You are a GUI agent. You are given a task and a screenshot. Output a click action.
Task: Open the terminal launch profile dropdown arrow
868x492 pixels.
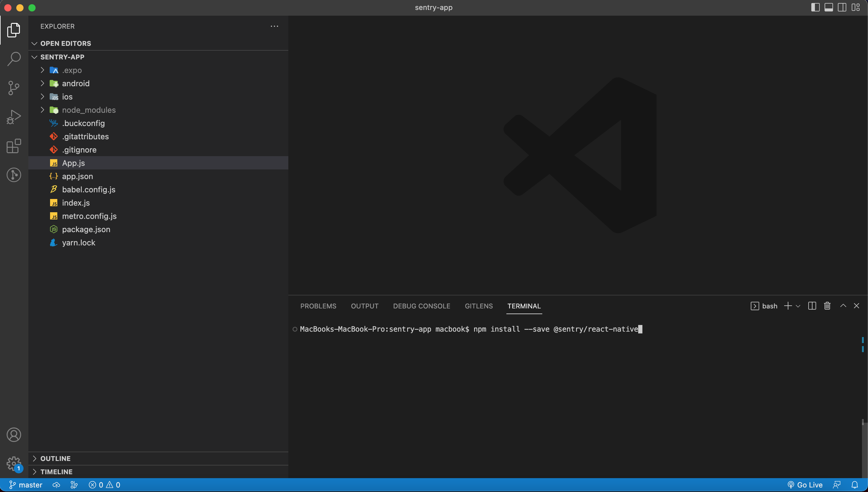[798, 306]
